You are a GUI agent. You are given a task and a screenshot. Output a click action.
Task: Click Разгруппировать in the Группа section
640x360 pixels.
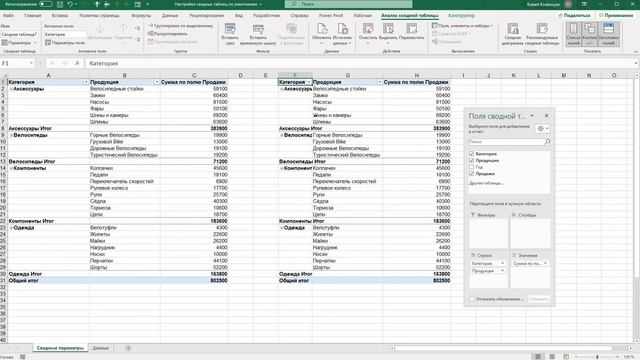[x=167, y=34]
